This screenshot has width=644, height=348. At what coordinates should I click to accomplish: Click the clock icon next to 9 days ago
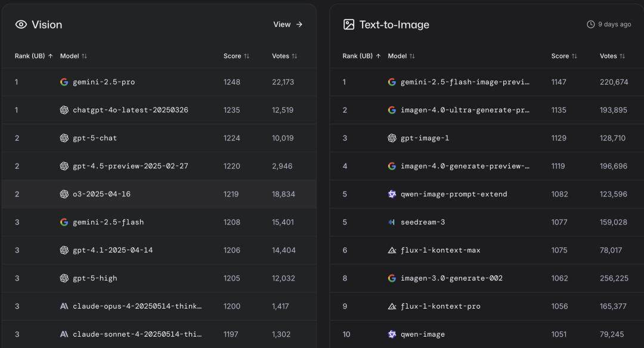pos(590,24)
